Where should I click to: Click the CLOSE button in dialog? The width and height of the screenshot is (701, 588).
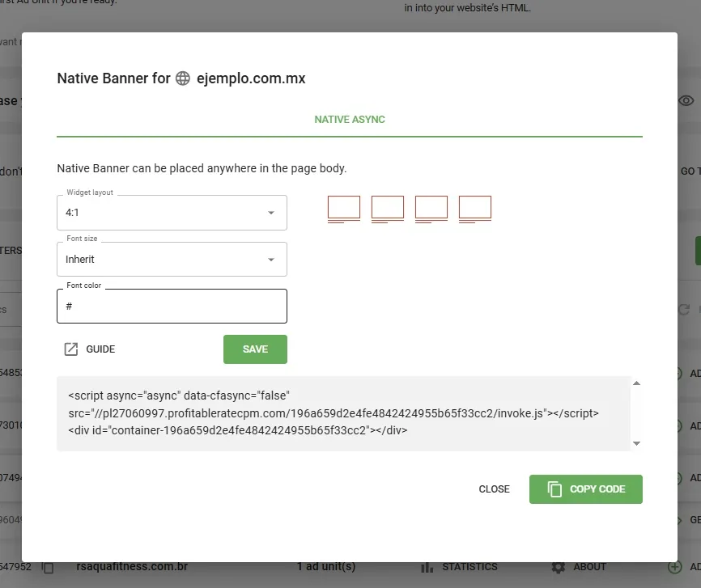(x=494, y=489)
